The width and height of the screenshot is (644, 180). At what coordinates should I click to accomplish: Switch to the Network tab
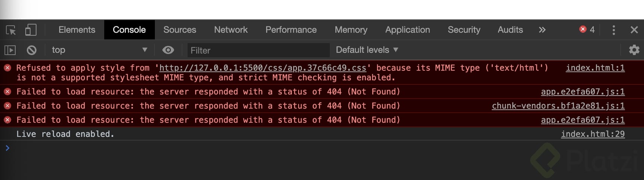[231, 30]
